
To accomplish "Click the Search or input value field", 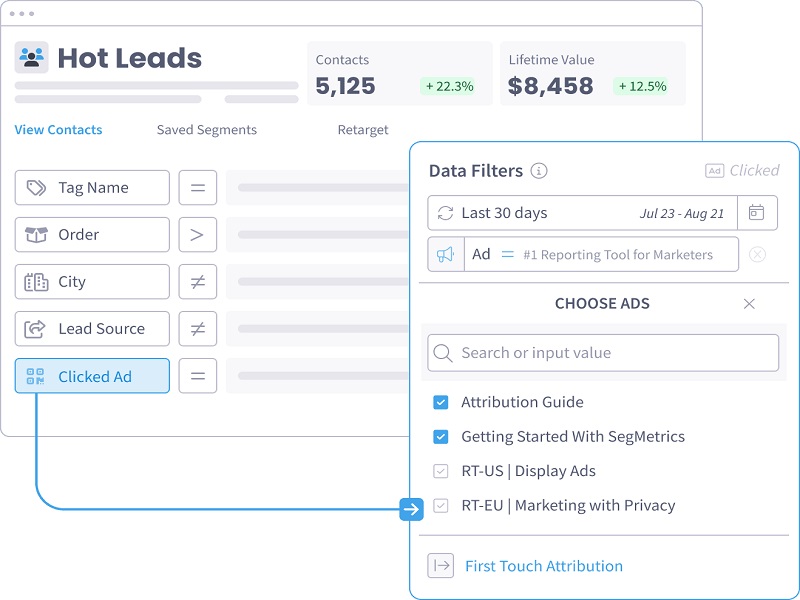I will [x=602, y=353].
